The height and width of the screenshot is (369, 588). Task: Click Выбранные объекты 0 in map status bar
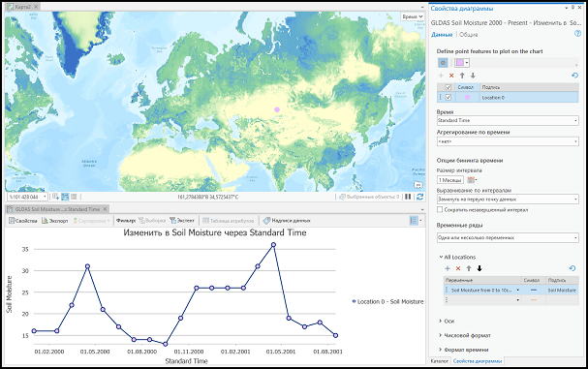coord(369,197)
